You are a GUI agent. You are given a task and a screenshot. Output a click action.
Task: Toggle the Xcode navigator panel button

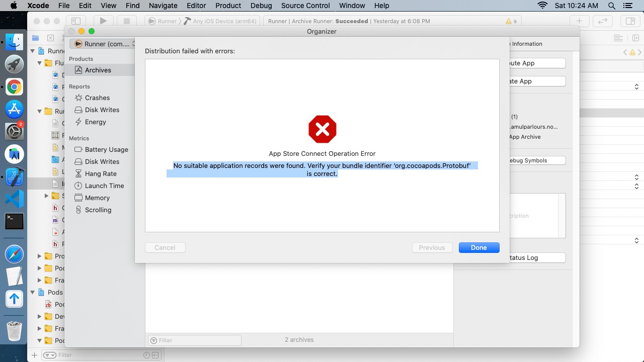(x=76, y=21)
